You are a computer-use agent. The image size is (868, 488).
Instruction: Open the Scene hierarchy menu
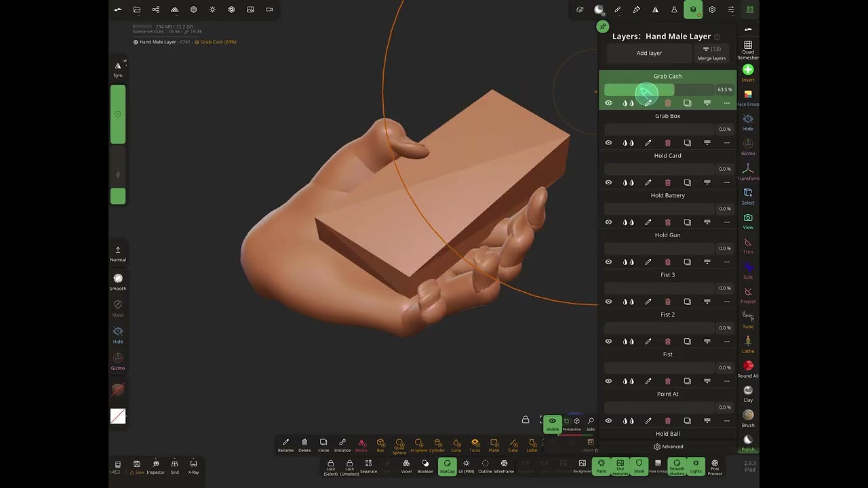point(156,9)
